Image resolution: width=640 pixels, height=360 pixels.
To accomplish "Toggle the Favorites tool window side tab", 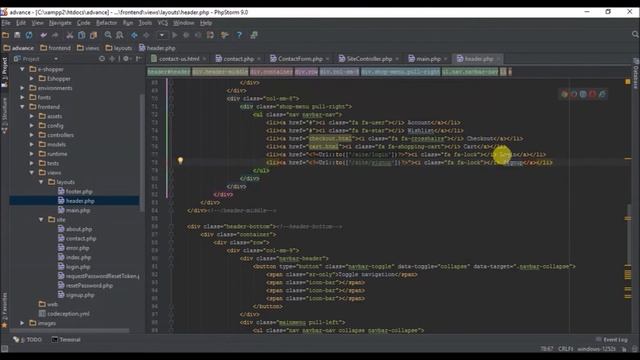I will pos(4,310).
